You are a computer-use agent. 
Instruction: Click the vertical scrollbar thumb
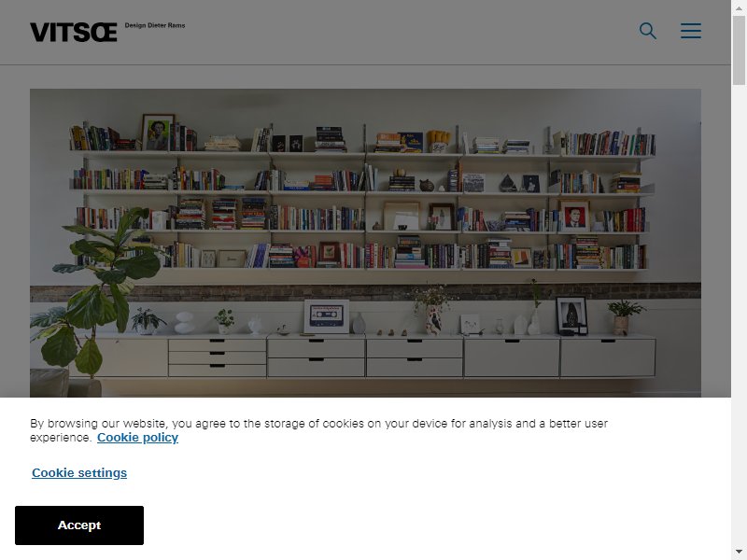739,50
